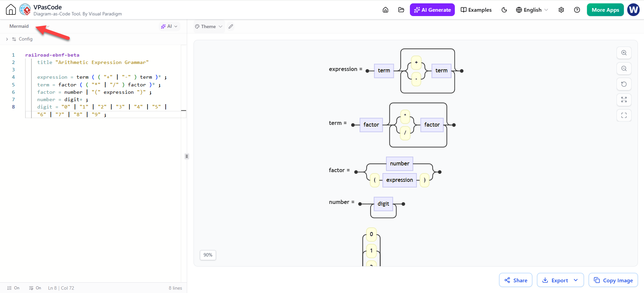Open the Theme dropdown
This screenshot has height=293, width=644.
[209, 26]
